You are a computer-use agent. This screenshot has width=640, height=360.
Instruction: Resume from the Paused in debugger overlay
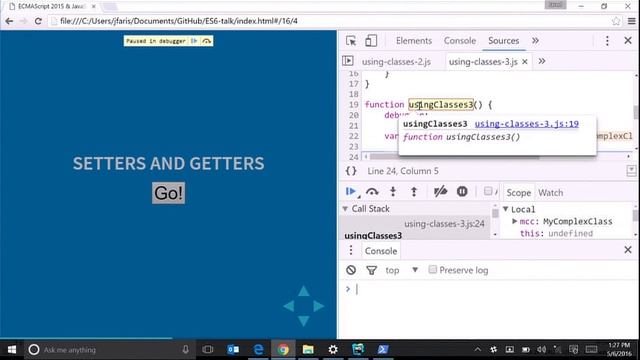(x=194, y=41)
